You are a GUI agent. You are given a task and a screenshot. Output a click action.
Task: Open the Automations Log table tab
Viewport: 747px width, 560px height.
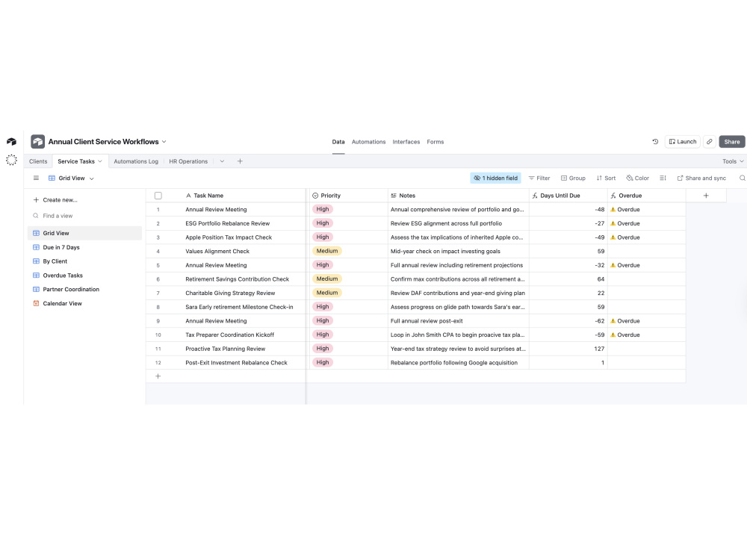click(x=136, y=161)
